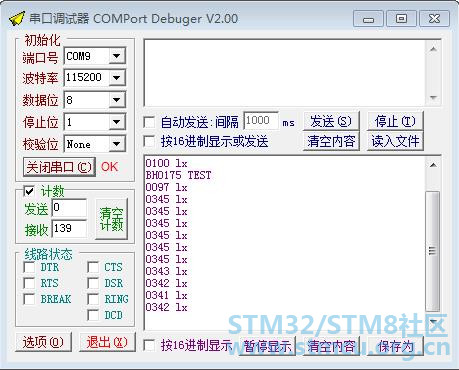Image resolution: width=459 pixels, height=370 pixels.
Task: Click the 发送 sent count field
Action: pos(69,208)
